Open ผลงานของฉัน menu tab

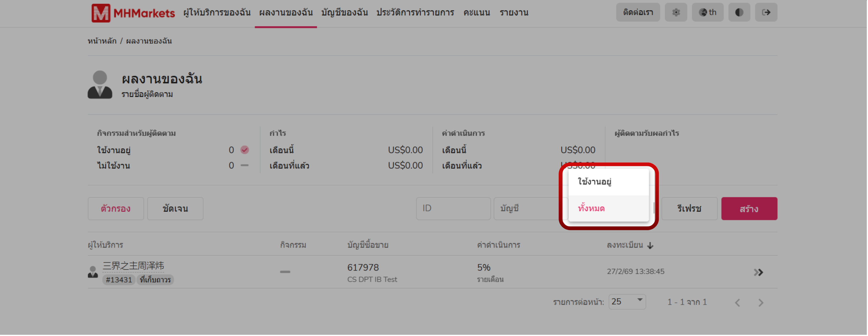286,13
